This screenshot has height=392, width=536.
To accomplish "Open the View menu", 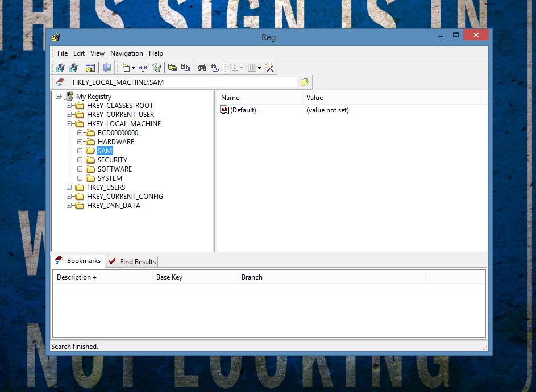I will click(x=97, y=53).
